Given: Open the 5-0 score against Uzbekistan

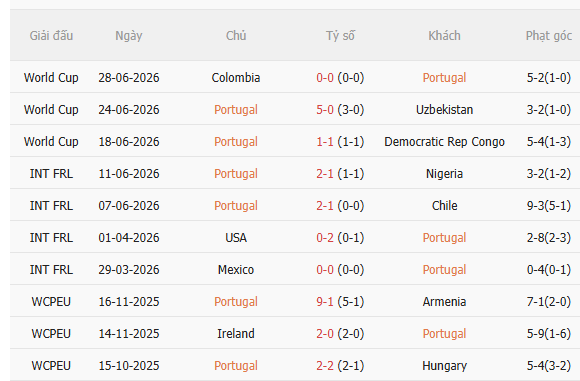Looking at the screenshot, I should click(325, 110).
